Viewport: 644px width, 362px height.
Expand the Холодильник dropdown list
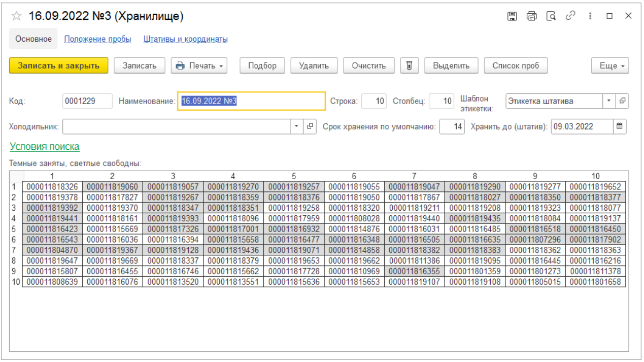tap(297, 126)
